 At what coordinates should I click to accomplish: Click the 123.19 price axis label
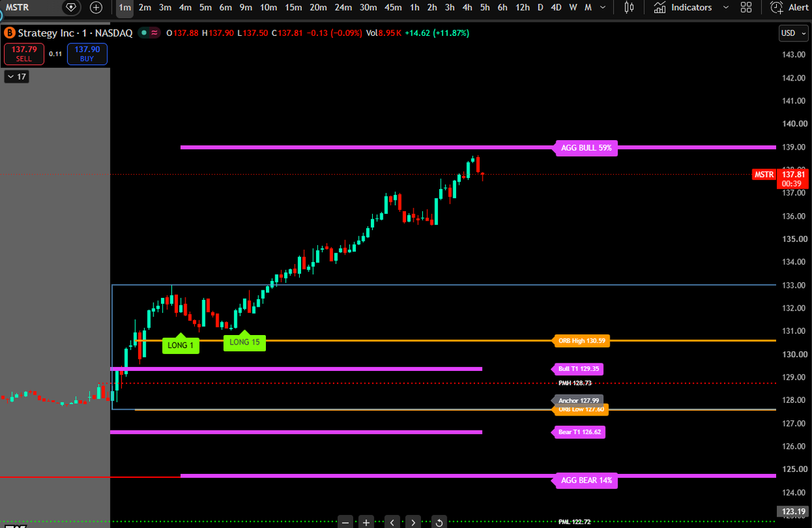793,512
